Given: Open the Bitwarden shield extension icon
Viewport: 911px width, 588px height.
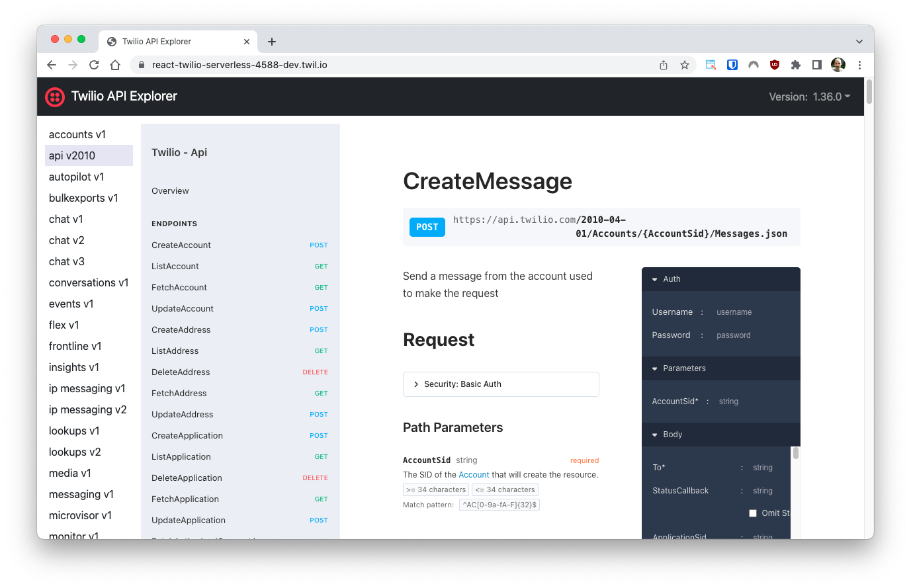Looking at the screenshot, I should (732, 65).
